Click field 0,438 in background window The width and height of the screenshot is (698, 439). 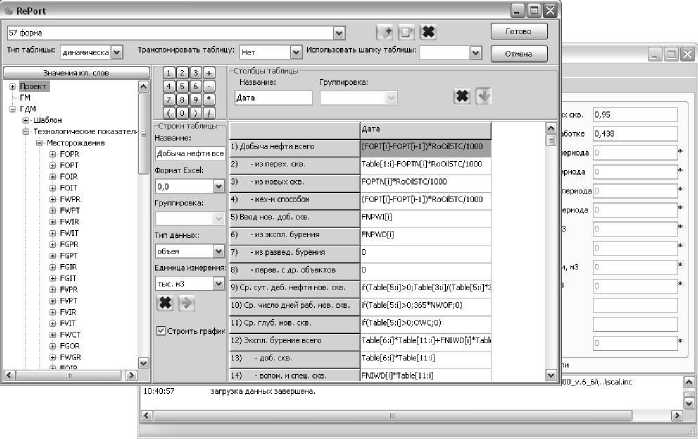(635, 134)
